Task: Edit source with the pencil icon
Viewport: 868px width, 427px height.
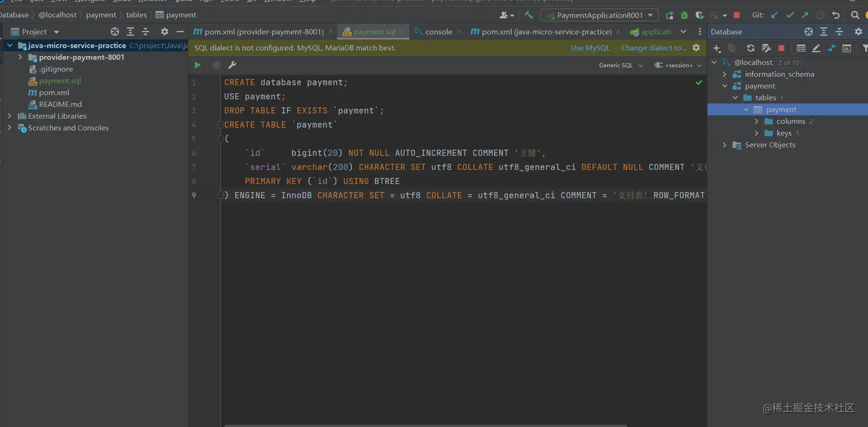Action: coord(816,48)
